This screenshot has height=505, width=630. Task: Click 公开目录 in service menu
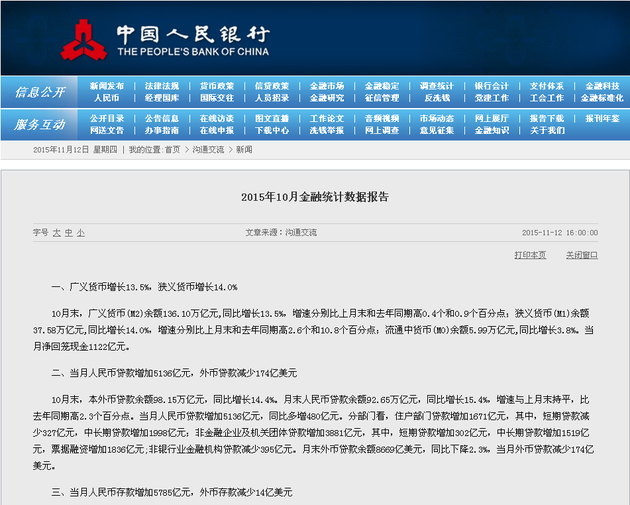[x=107, y=118]
